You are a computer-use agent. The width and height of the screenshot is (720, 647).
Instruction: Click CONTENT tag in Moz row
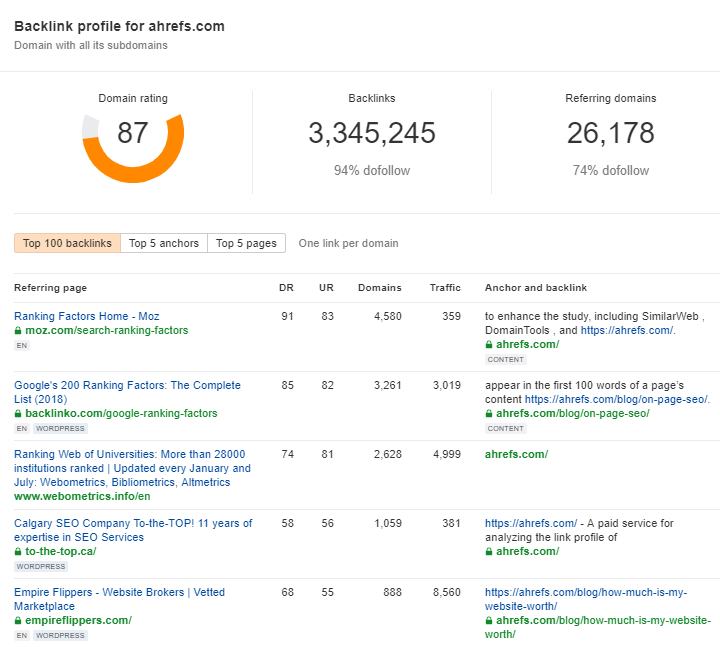click(x=506, y=360)
